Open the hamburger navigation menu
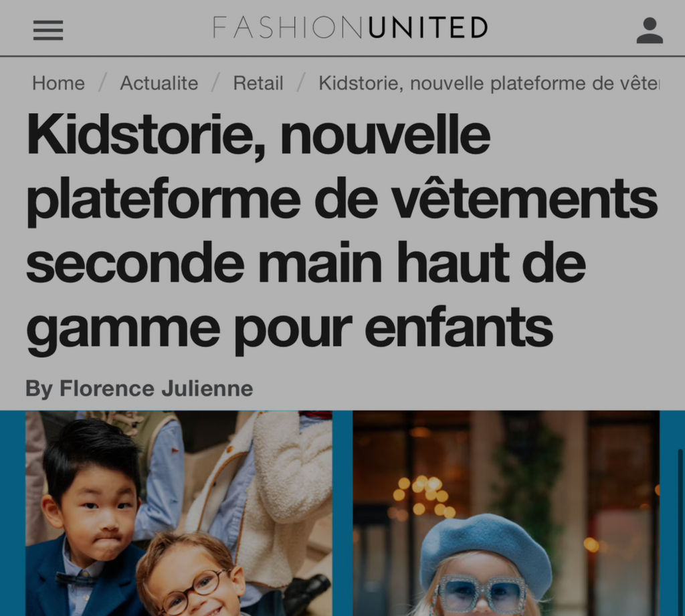The width and height of the screenshot is (685, 616). pos(48,30)
